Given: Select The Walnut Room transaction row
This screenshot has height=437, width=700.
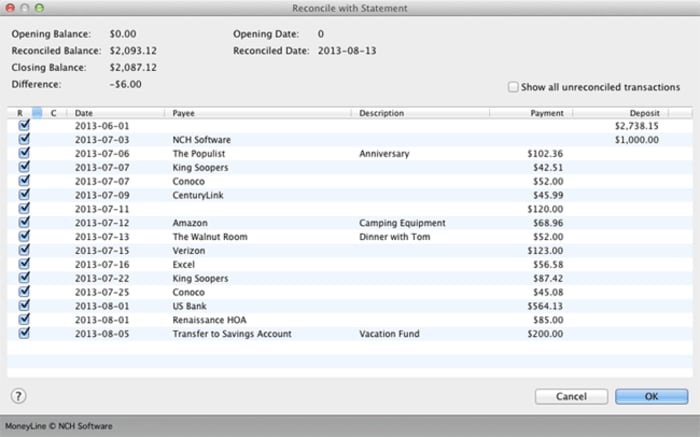Looking at the screenshot, I should coord(350,237).
